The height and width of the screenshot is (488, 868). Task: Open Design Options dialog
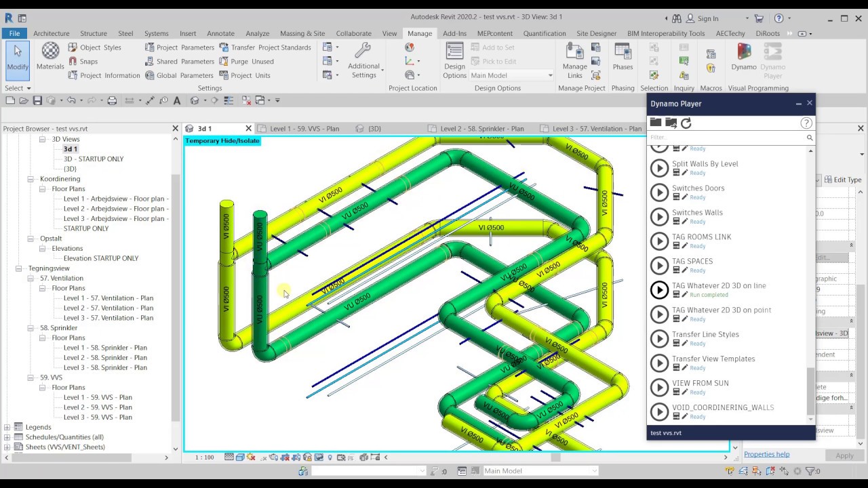454,61
